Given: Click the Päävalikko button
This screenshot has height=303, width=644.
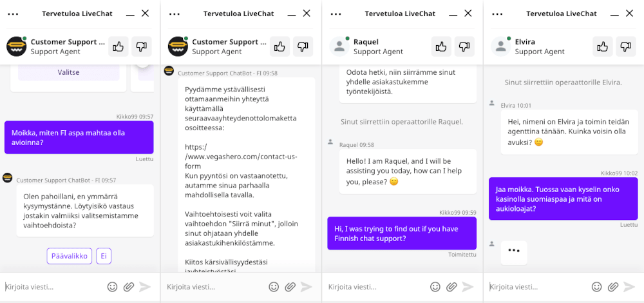Looking at the screenshot, I should [70, 256].
